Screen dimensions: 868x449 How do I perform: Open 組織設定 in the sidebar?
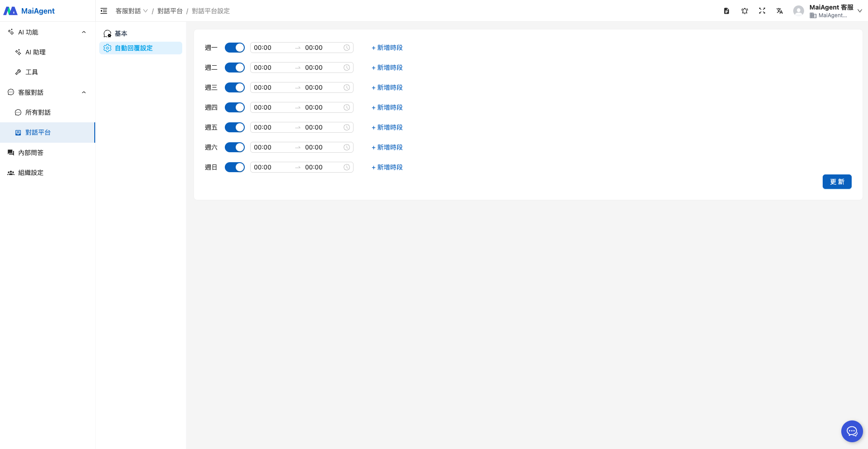[31, 173]
